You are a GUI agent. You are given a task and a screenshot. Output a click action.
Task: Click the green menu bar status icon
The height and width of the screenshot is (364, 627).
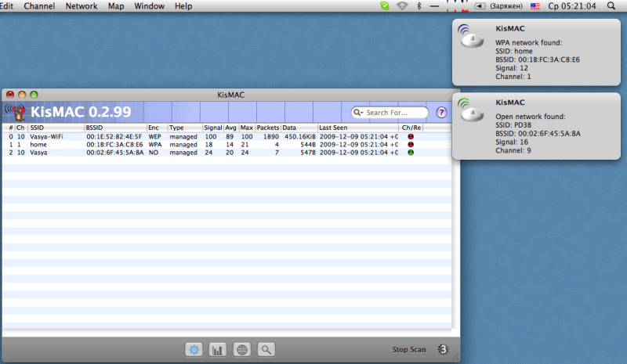[x=385, y=6]
